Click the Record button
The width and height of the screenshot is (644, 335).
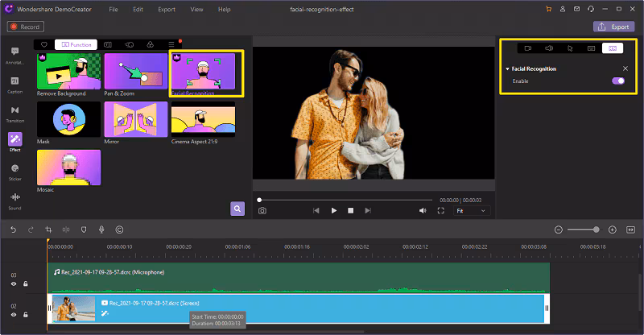[26, 27]
